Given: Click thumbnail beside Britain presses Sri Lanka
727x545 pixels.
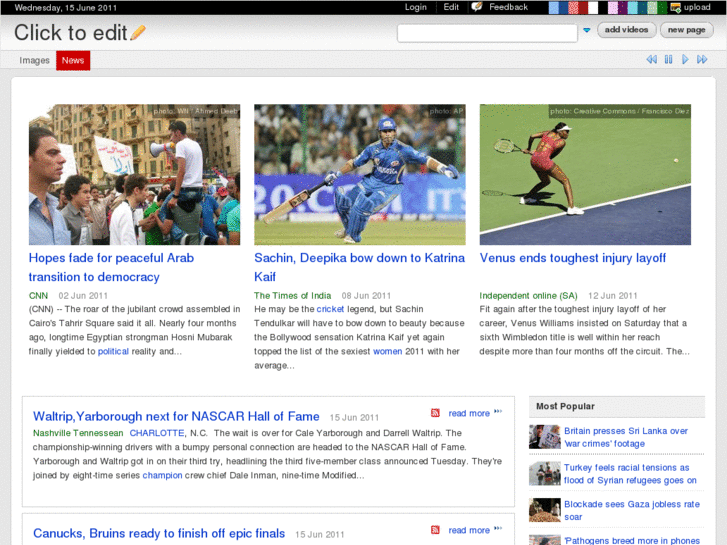Looking at the screenshot, I should [x=545, y=436].
